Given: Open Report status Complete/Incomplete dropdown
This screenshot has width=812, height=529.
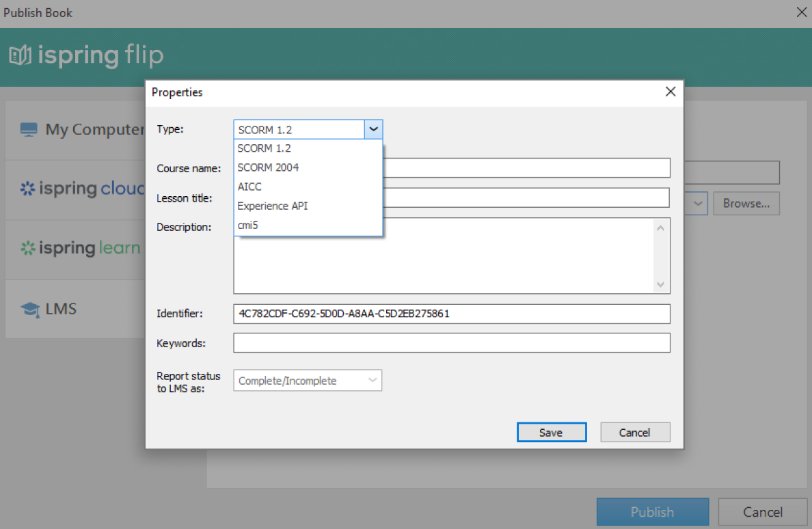Looking at the screenshot, I should 308,381.
